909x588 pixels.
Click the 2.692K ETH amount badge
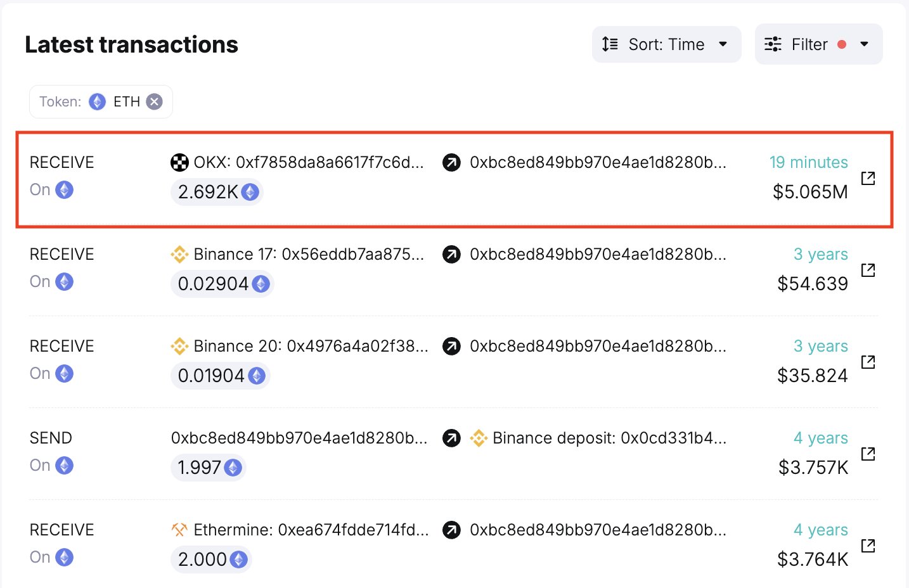tap(217, 192)
